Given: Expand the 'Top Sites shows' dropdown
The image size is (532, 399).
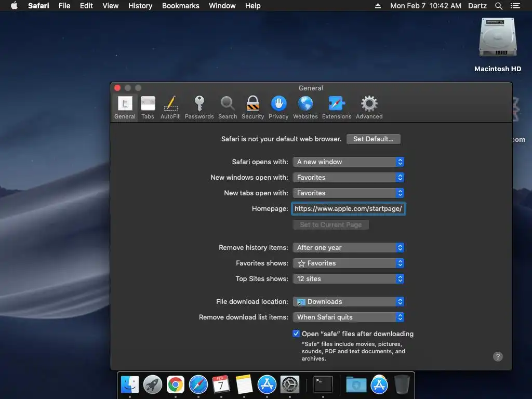Looking at the screenshot, I should pos(349,279).
